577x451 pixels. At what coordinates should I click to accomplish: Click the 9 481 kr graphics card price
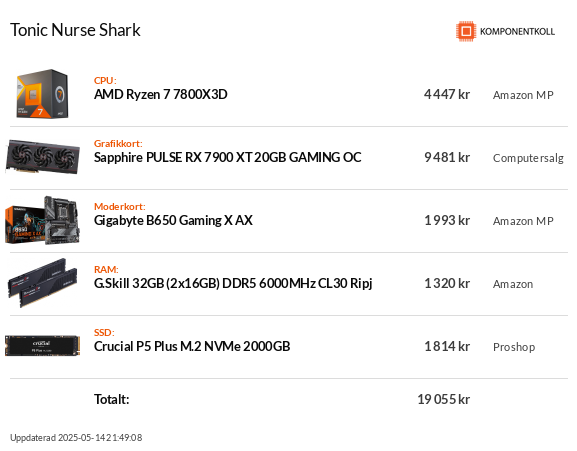tap(447, 157)
